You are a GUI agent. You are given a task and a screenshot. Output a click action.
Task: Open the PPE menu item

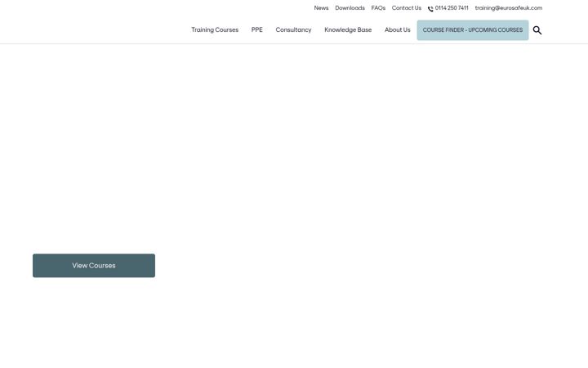pos(257,29)
